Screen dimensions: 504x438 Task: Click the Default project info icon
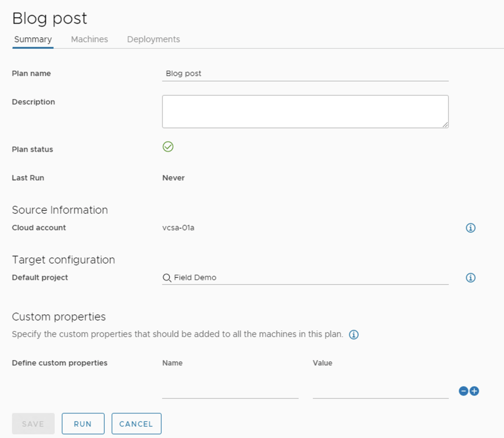[x=471, y=278]
